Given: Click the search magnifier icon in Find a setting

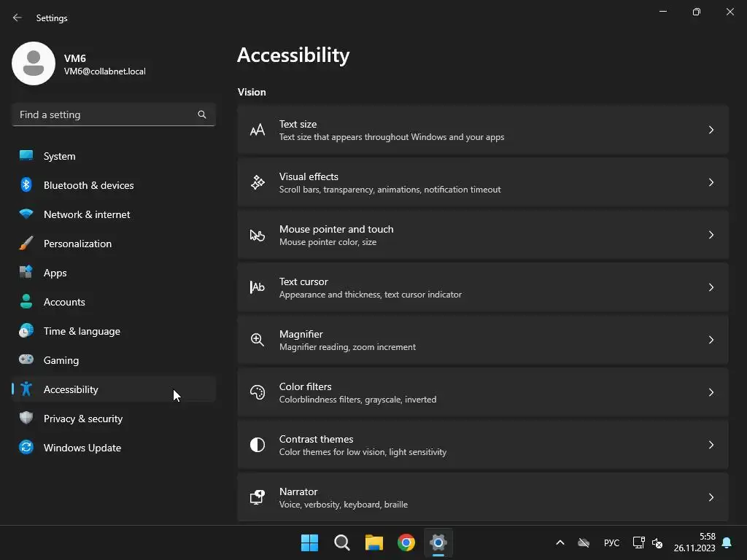Looking at the screenshot, I should pos(202,114).
